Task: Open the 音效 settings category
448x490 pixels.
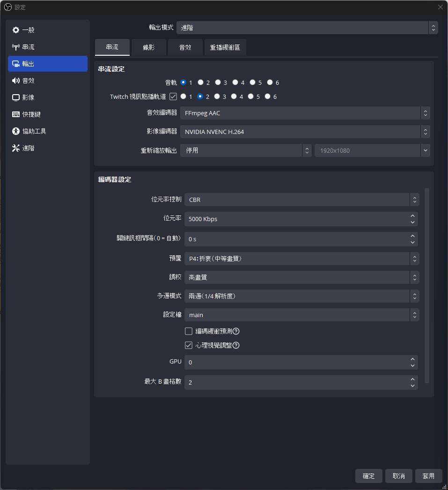Action: coord(28,80)
